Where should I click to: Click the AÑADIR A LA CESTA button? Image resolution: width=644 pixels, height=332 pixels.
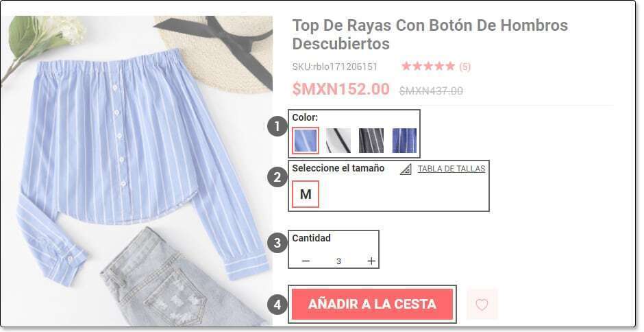[373, 304]
